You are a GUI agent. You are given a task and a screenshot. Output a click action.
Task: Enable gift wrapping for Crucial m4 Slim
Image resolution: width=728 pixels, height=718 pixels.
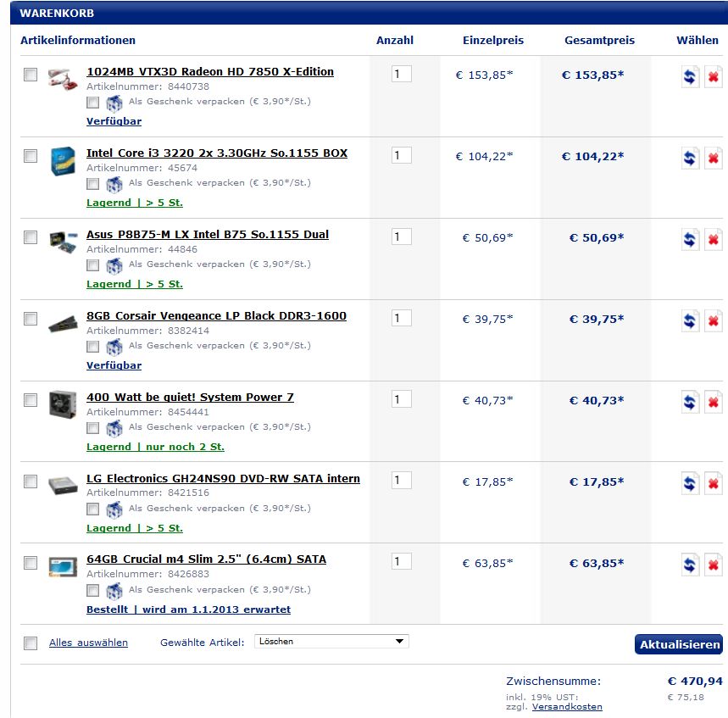pos(93,590)
